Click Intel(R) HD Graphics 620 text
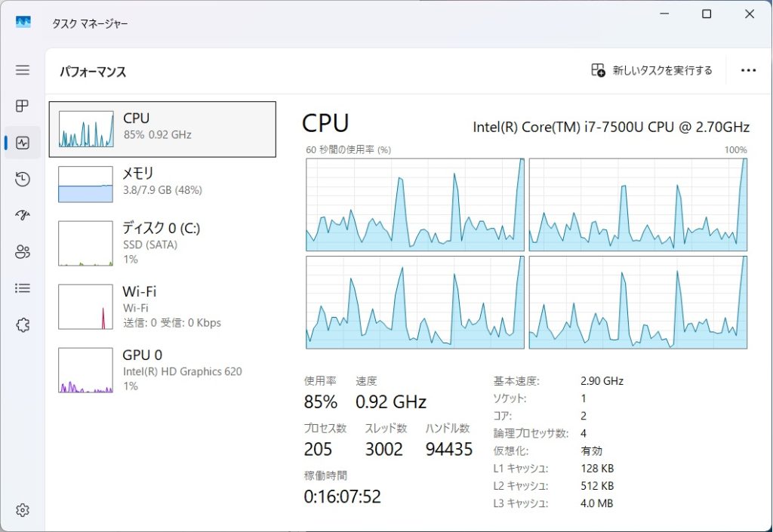Viewport: 773px width, 532px height. click(x=183, y=371)
